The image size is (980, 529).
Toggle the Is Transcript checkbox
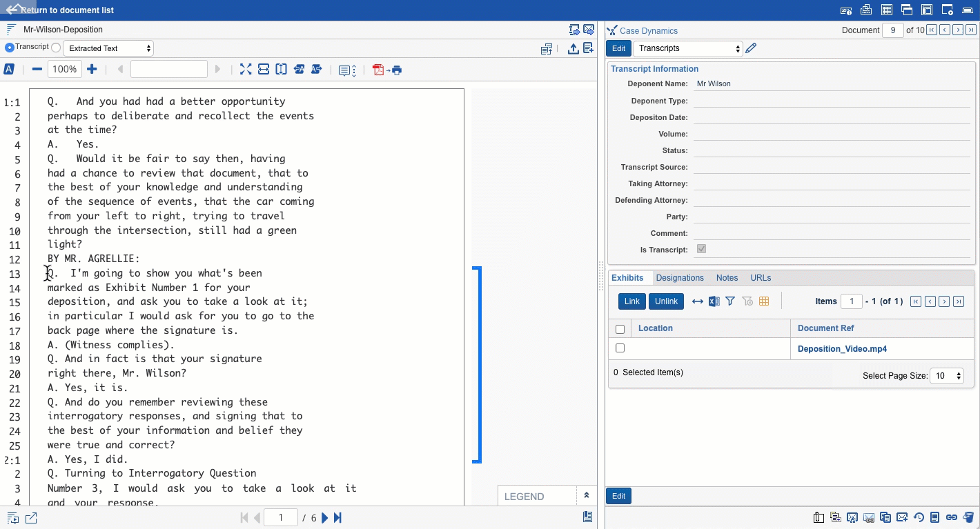pos(701,249)
